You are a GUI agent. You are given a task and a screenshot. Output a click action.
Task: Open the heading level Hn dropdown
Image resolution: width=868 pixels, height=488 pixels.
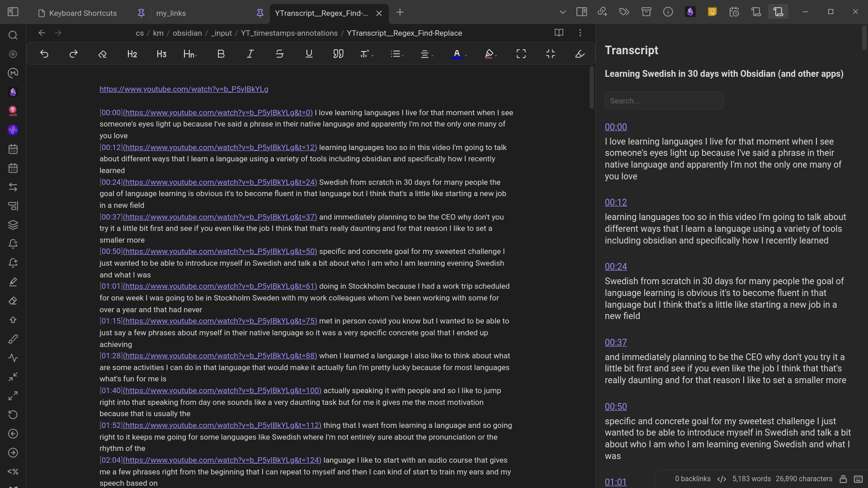click(x=189, y=54)
